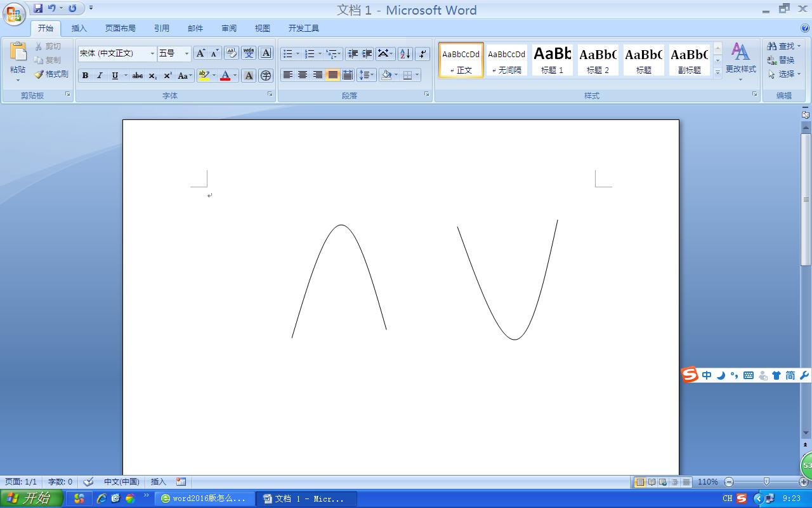Image resolution: width=812 pixels, height=508 pixels.
Task: Toggle underline on the U button
Action: (115, 76)
